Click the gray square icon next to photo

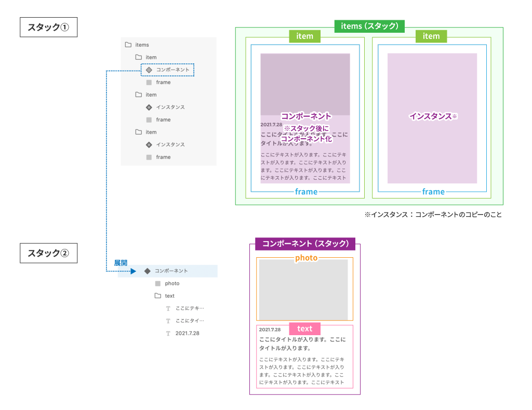click(x=158, y=283)
